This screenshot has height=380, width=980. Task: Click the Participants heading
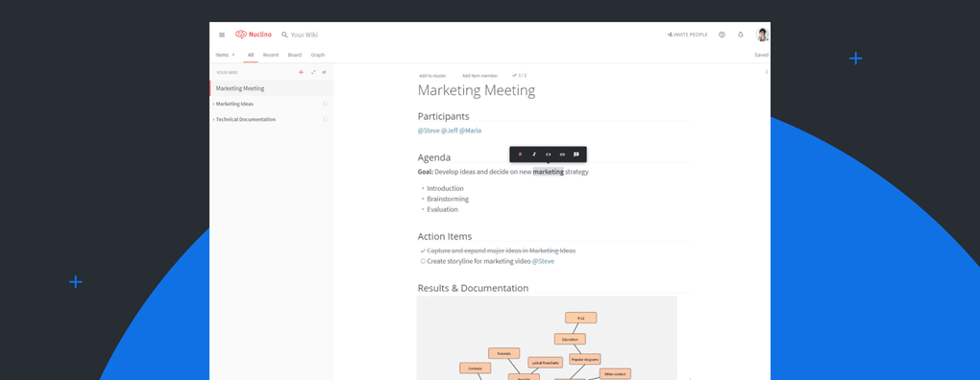pos(443,116)
